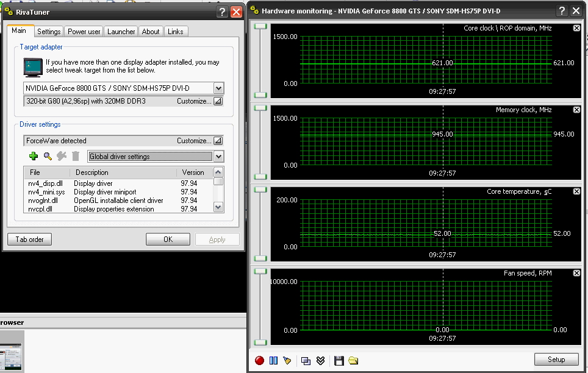Click the Apply button

[x=217, y=239]
